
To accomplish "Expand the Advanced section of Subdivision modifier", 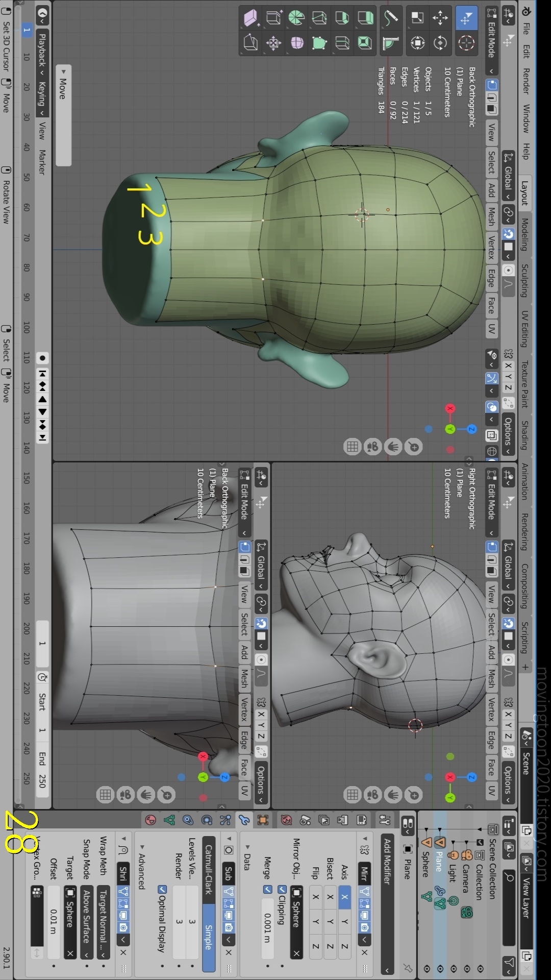I will coord(142,867).
